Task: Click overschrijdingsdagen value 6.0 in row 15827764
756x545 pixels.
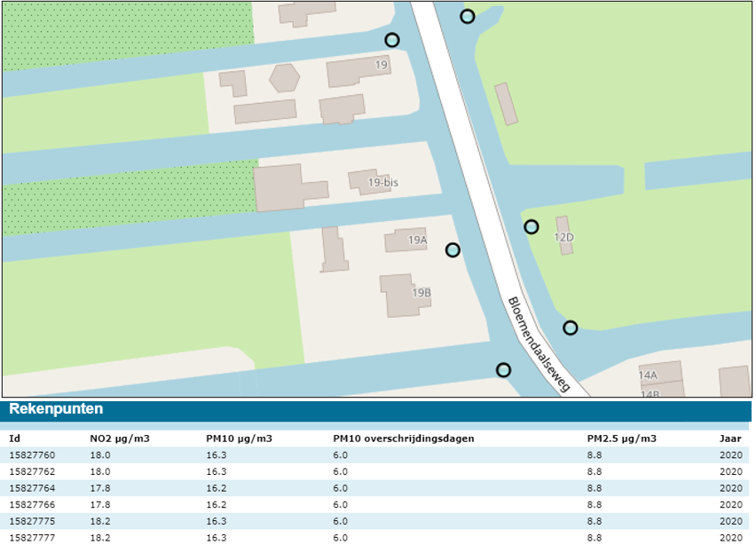Action: [340, 488]
